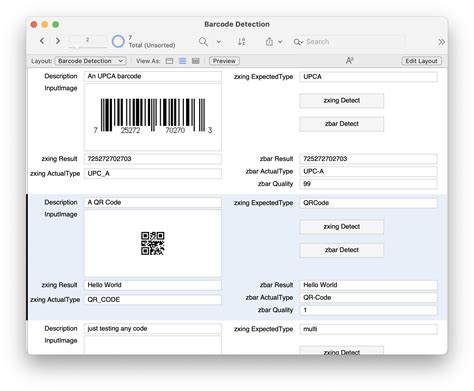Image resolution: width=474 pixels, height=391 pixels.
Task: Click zxing ExpectedType field multi
Action: (x=368, y=329)
